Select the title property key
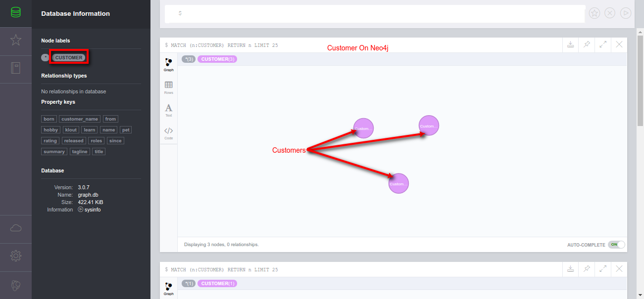644x299 pixels. point(99,152)
